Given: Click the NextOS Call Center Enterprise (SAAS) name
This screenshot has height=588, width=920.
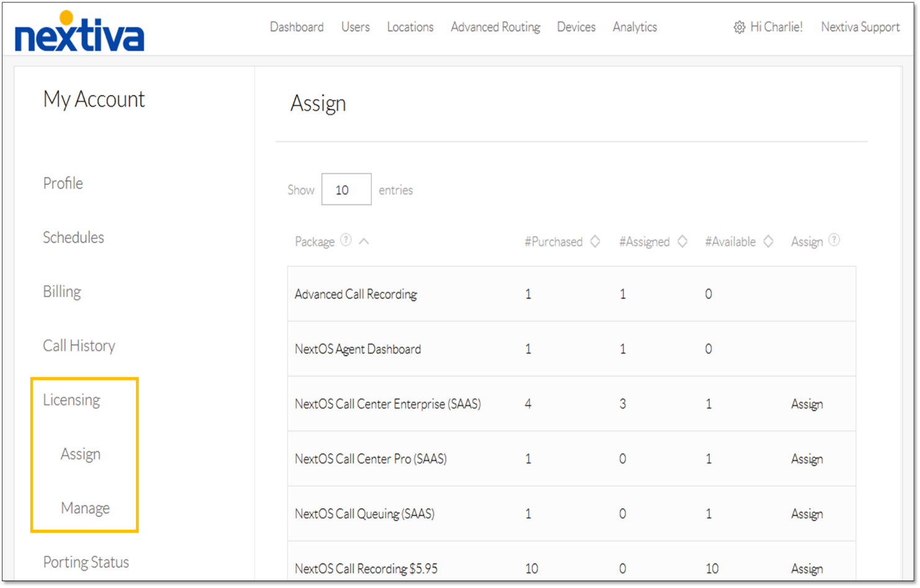Looking at the screenshot, I should pyautogui.click(x=388, y=404).
